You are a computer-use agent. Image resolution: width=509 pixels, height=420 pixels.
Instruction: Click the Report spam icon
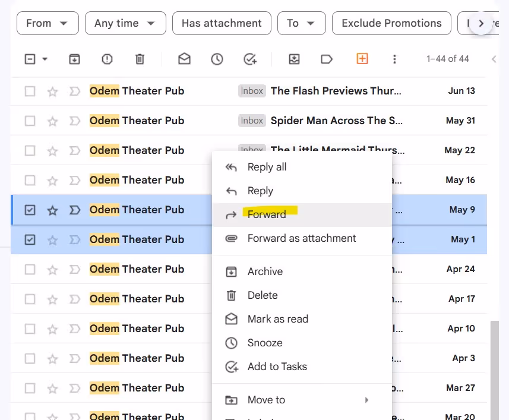(x=107, y=59)
